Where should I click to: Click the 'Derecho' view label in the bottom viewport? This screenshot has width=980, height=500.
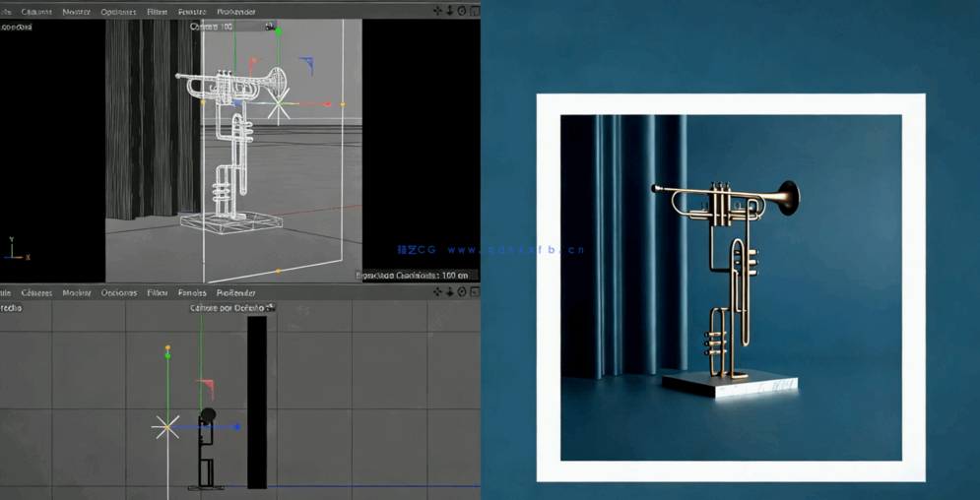(11, 308)
